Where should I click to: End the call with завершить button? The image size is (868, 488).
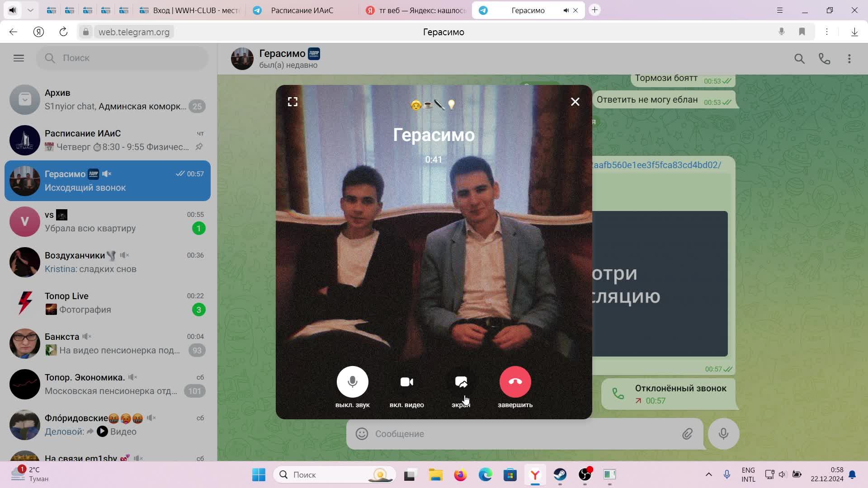point(515,382)
